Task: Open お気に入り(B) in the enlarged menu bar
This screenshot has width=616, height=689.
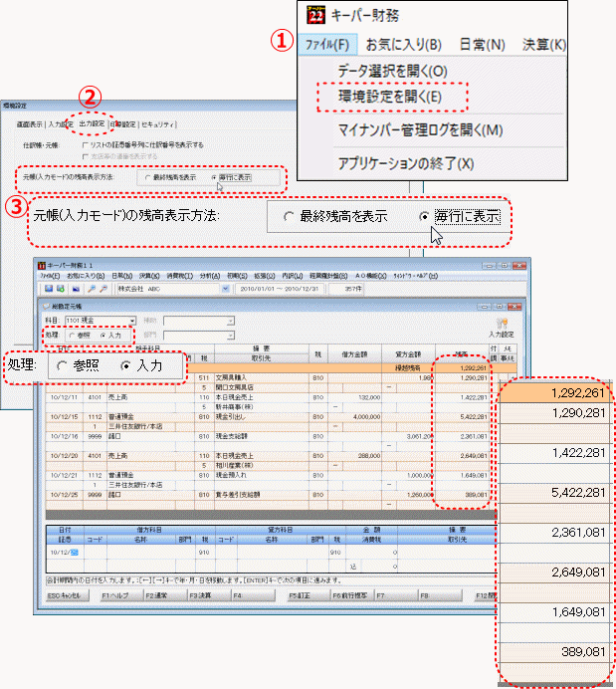Action: tap(403, 45)
